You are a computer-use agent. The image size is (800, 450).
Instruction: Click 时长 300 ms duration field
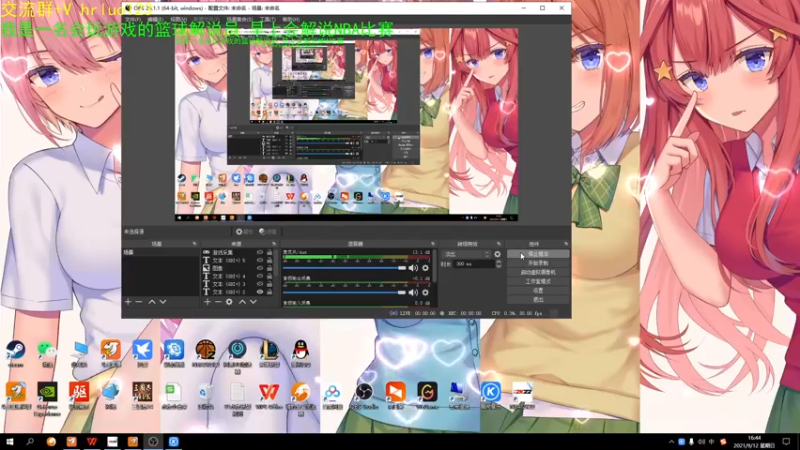(x=474, y=264)
